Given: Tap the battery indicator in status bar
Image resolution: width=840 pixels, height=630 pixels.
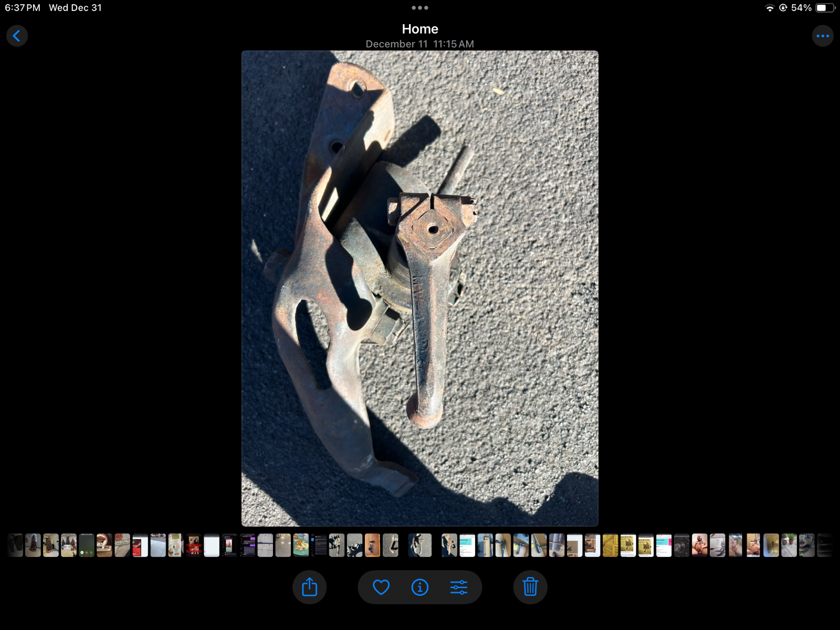Looking at the screenshot, I should [825, 8].
